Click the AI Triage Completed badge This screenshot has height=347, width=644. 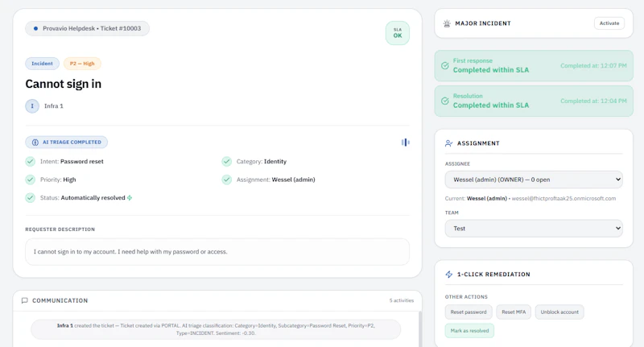pyautogui.click(x=67, y=142)
